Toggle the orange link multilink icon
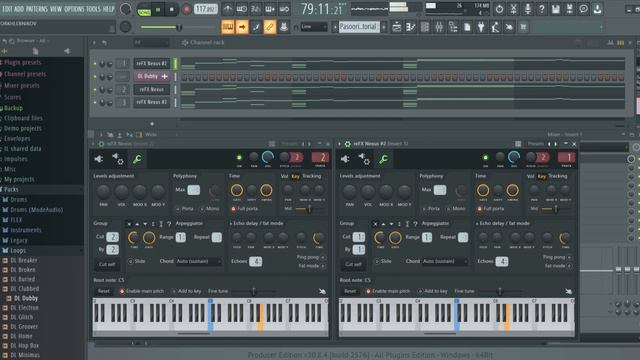 click(x=270, y=27)
